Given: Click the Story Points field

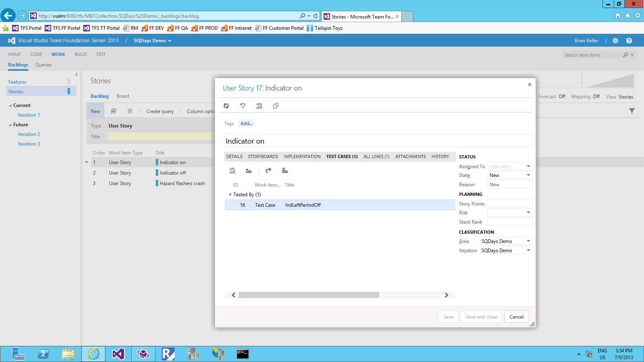Looking at the screenshot, I should point(510,204).
